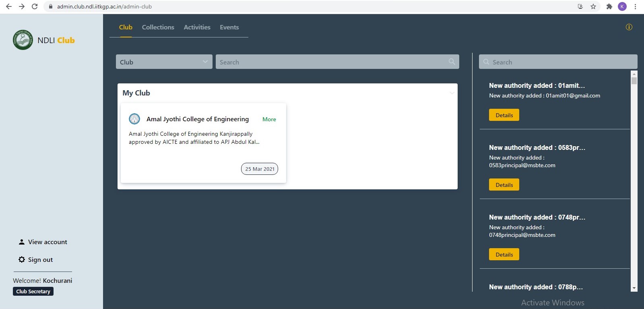Click the Amal Jyothi College logo icon

pyautogui.click(x=134, y=119)
